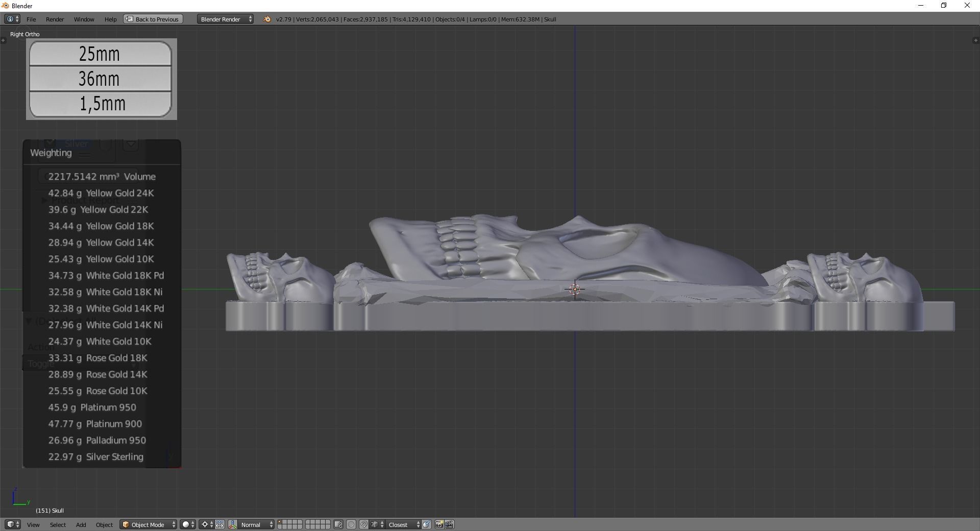Click the Back to Previous button
This screenshot has height=531, width=980.
tap(152, 19)
